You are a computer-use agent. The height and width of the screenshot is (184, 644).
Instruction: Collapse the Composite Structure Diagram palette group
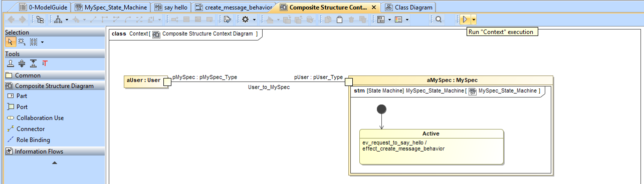coord(54,86)
